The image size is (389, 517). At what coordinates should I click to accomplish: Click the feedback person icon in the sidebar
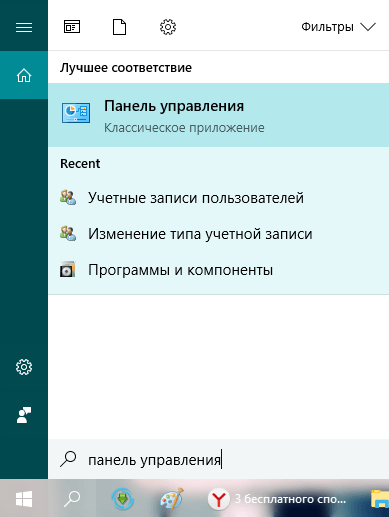[x=24, y=415]
